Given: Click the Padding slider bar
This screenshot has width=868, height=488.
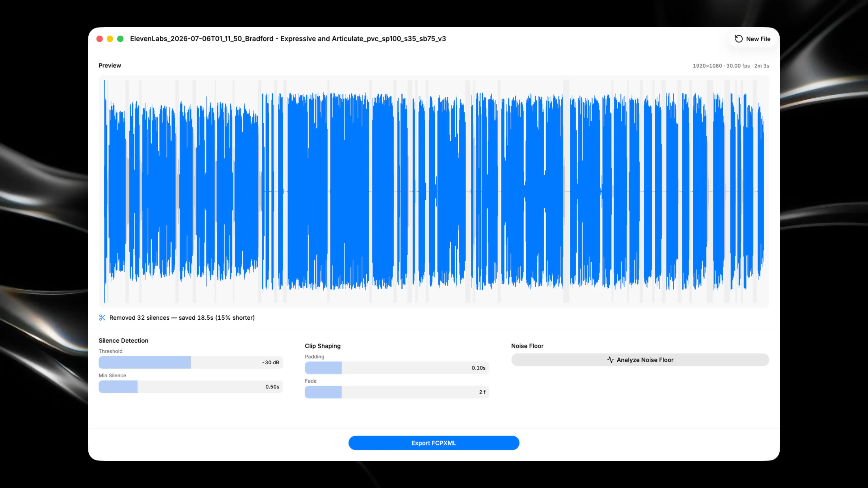Looking at the screenshot, I should pyautogui.click(x=397, y=368).
